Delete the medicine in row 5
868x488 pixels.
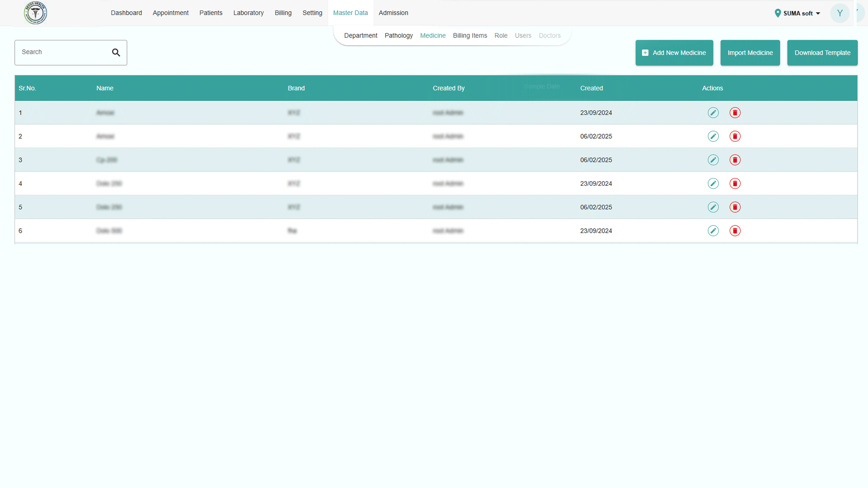(x=735, y=207)
